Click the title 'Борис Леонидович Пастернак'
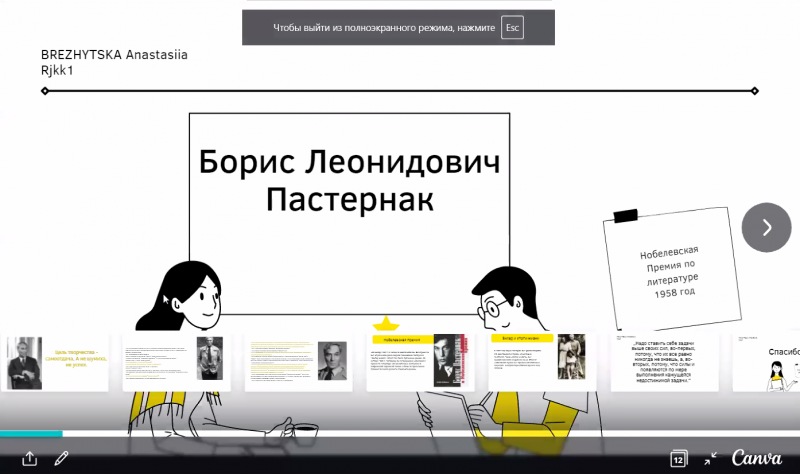 point(349,179)
